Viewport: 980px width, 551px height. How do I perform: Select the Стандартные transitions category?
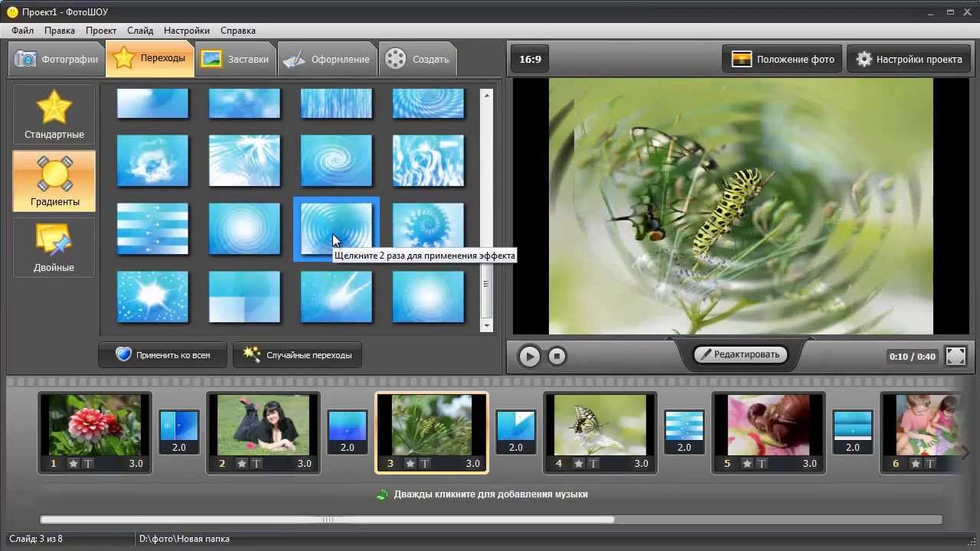point(54,114)
